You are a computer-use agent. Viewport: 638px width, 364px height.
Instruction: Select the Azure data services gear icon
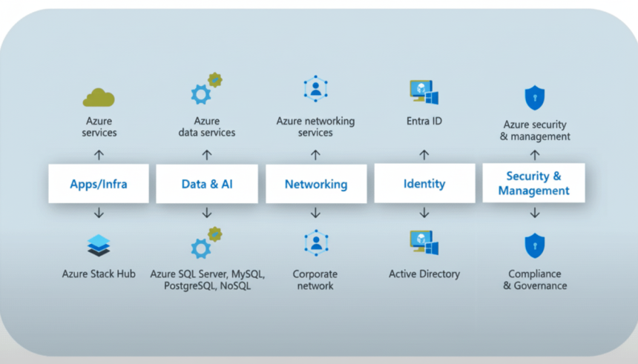205,90
